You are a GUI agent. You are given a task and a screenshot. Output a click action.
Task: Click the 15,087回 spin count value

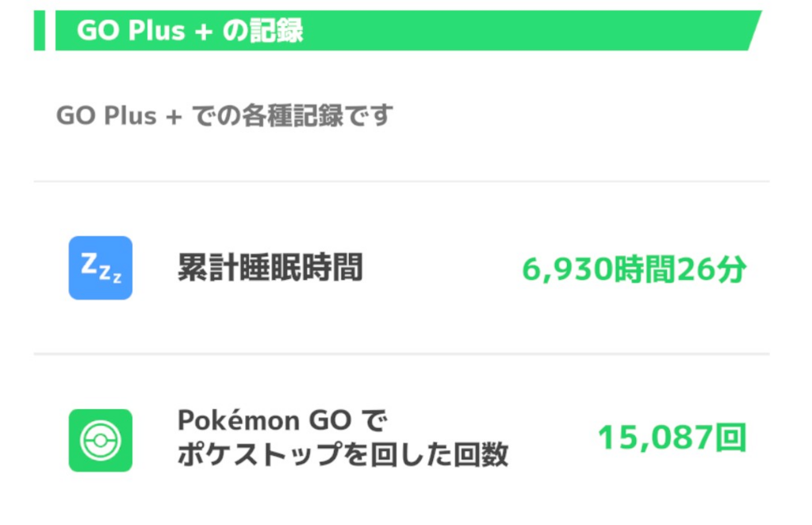pos(671,438)
